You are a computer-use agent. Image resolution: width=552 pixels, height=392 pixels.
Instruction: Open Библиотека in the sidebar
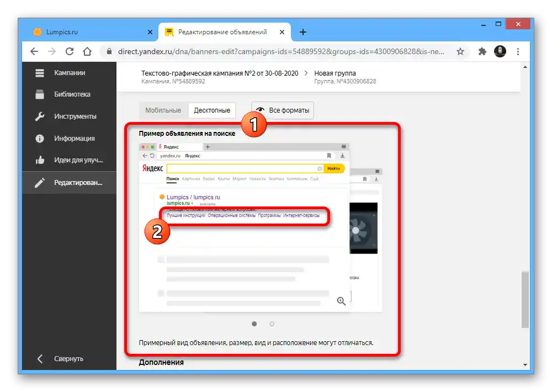tap(69, 94)
